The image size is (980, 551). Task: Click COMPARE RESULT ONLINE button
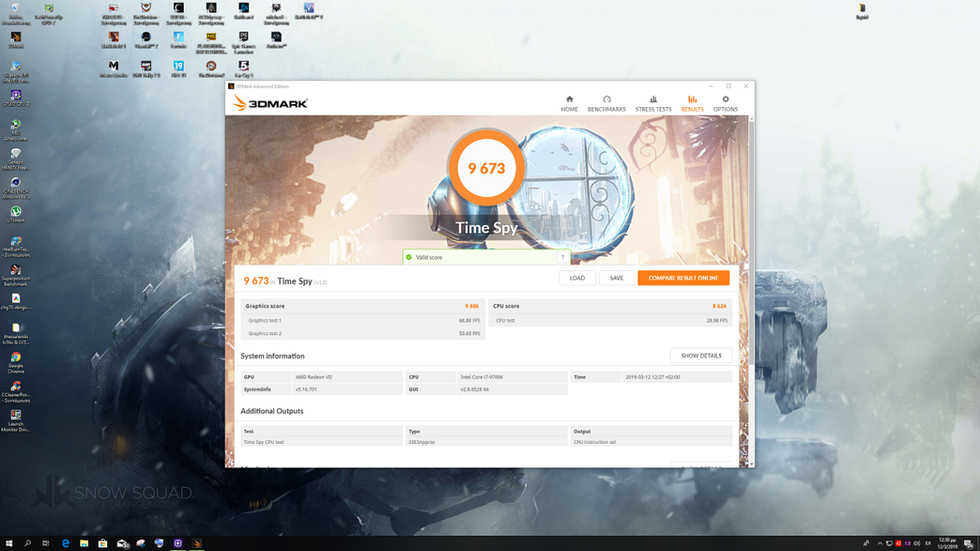pos(683,278)
